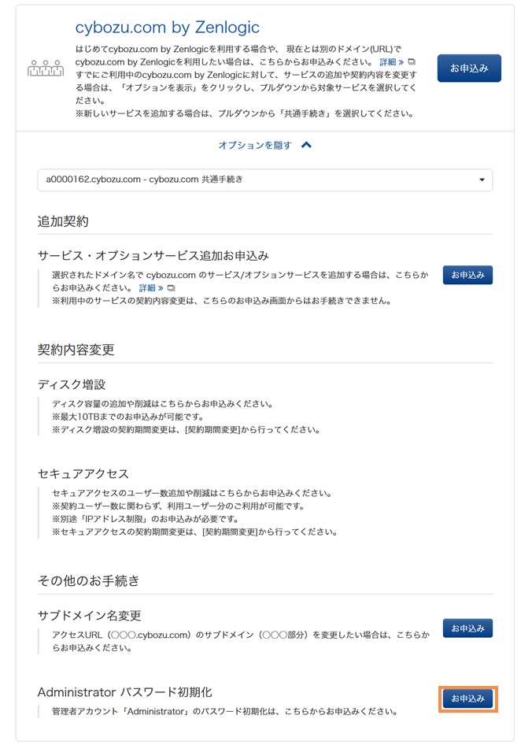The width and height of the screenshot is (532, 756).
Task: Click the 契約内容変更 section heading
Action: pyautogui.click(x=76, y=350)
